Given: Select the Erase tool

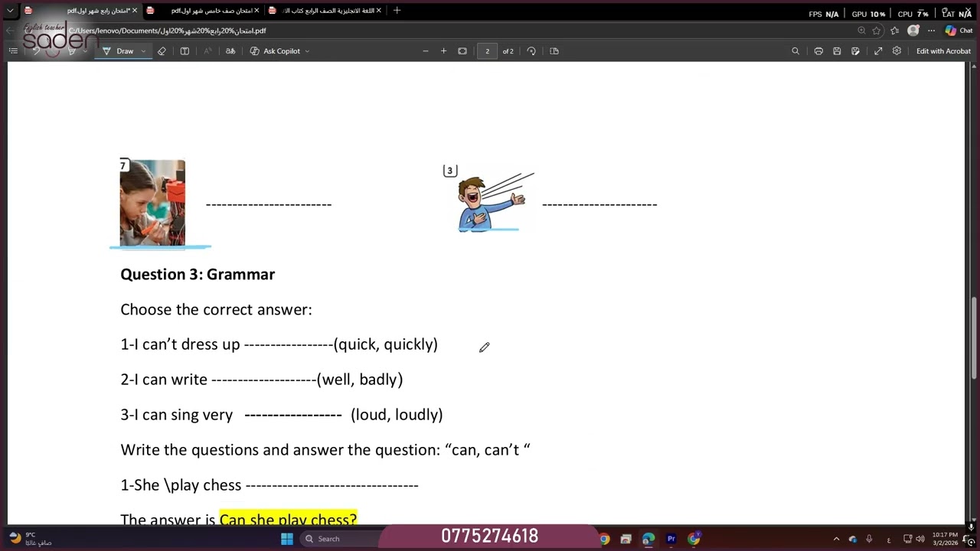Looking at the screenshot, I should [x=162, y=51].
